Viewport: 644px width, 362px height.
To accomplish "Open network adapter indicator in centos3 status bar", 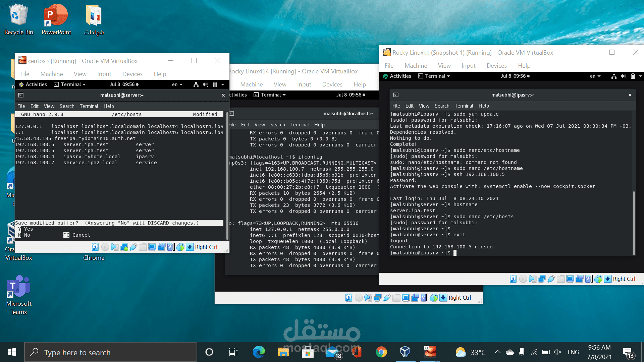I will [124, 247].
